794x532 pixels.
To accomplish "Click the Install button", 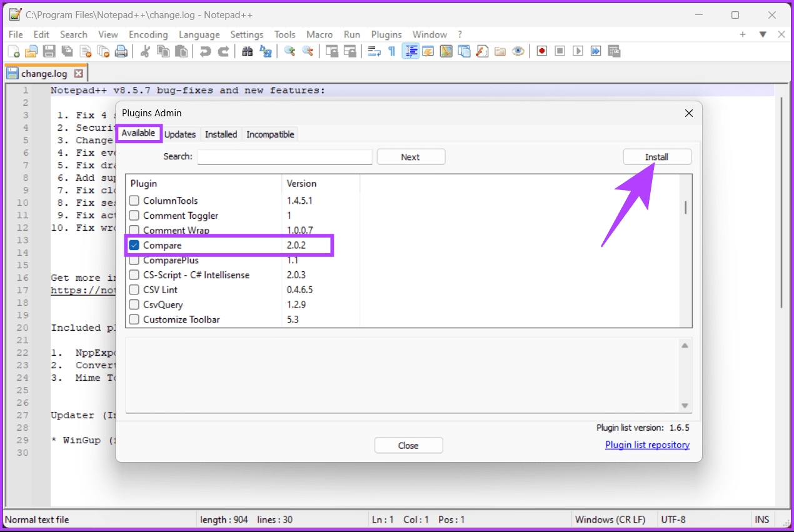I will [x=657, y=156].
